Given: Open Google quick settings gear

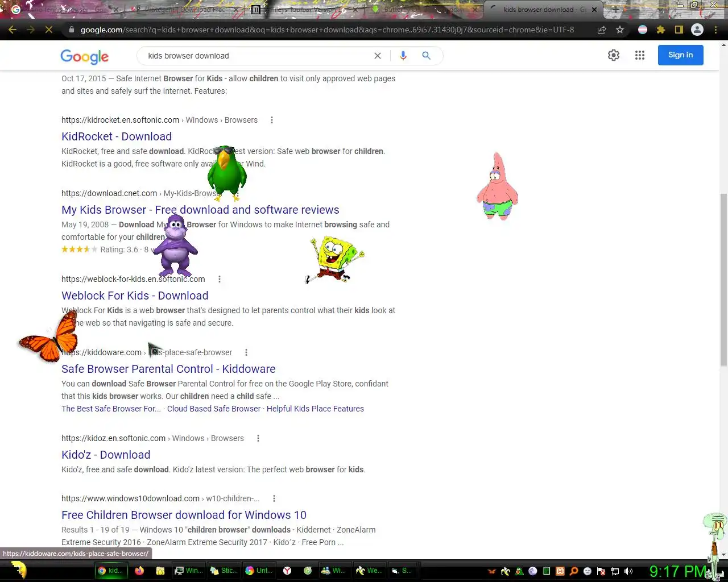Looking at the screenshot, I should click(x=614, y=55).
